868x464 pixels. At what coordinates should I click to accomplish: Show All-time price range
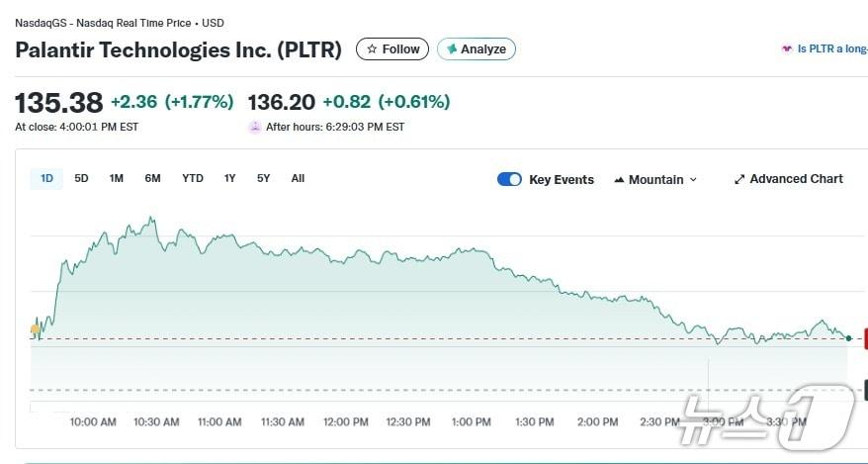point(298,178)
